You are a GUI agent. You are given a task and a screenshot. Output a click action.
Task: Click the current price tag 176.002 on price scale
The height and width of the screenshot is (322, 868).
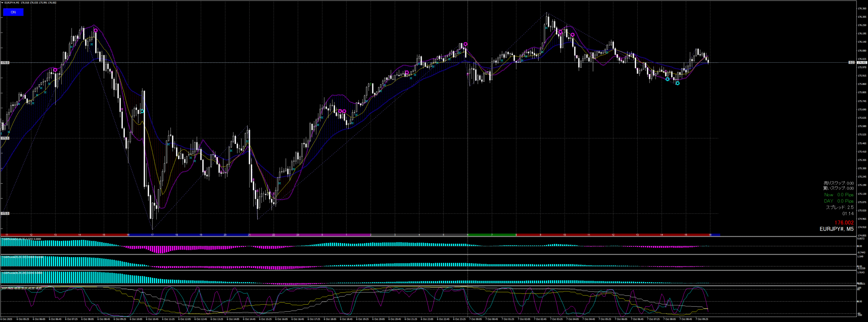[x=862, y=63]
